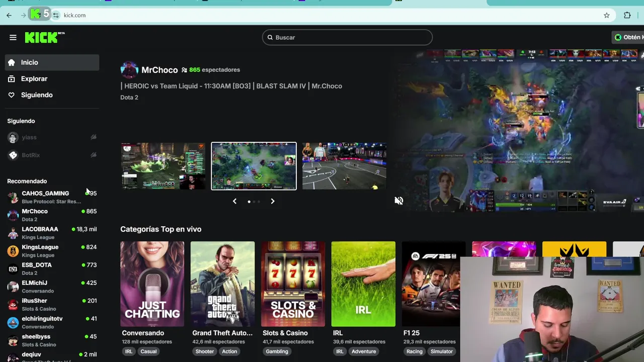The height and width of the screenshot is (362, 644).
Task: Show next featured stream
Action: [x=273, y=201]
